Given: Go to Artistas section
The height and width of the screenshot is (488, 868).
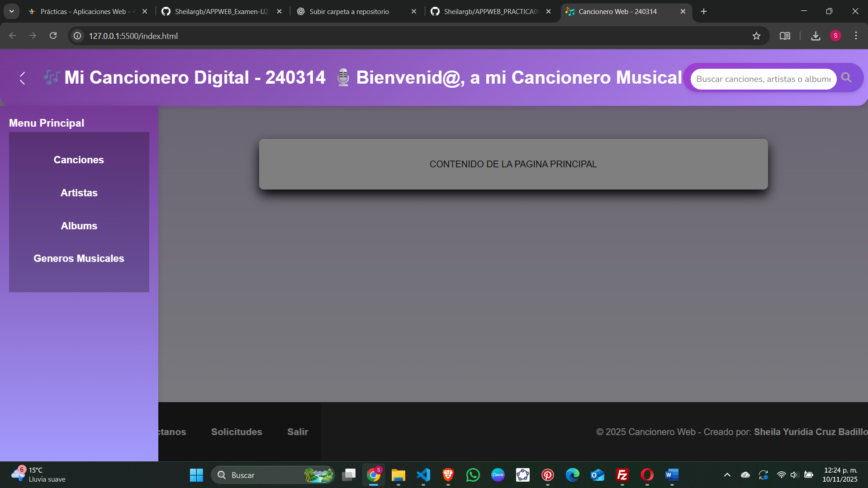Looking at the screenshot, I should point(79,193).
